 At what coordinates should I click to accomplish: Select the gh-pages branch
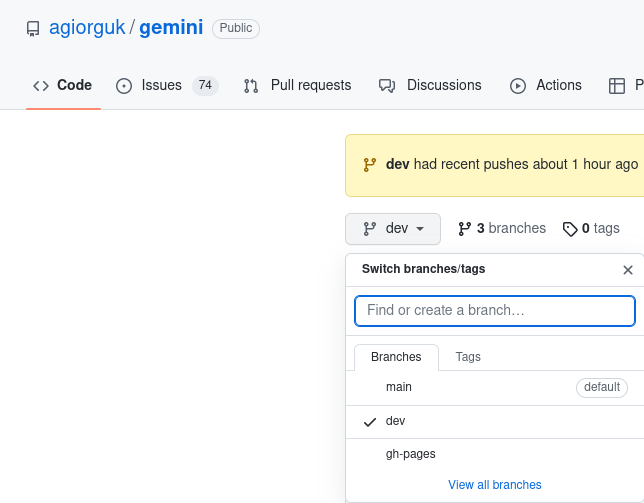point(495,455)
